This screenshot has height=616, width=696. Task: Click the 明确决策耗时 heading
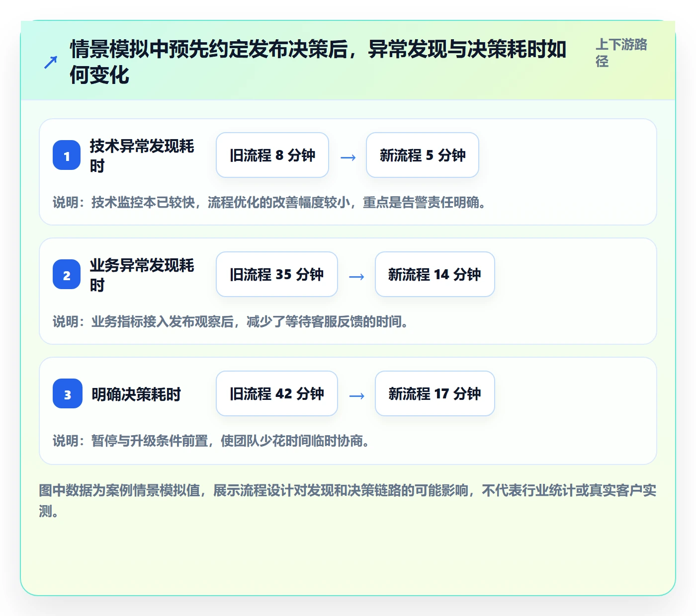(136, 394)
